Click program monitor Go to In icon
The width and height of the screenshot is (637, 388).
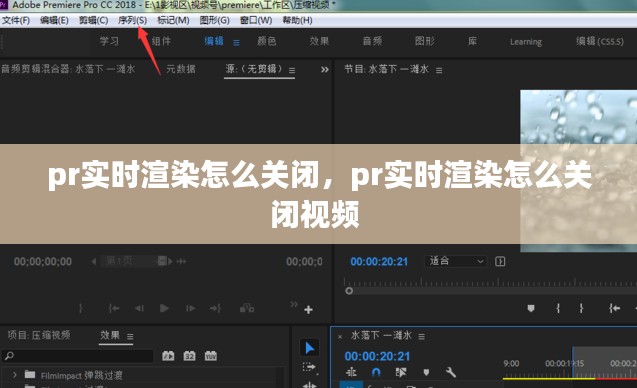coord(615,308)
